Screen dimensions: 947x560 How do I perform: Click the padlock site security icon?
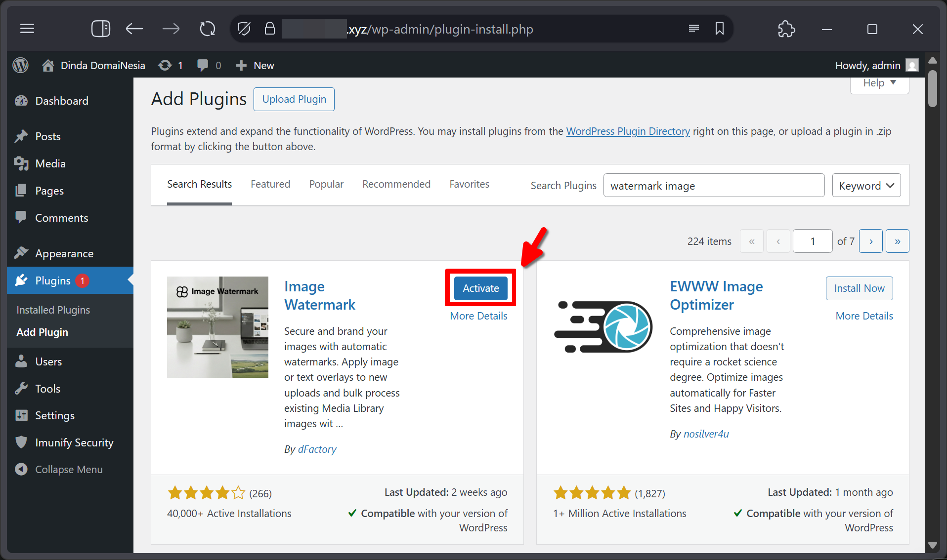pos(269,29)
